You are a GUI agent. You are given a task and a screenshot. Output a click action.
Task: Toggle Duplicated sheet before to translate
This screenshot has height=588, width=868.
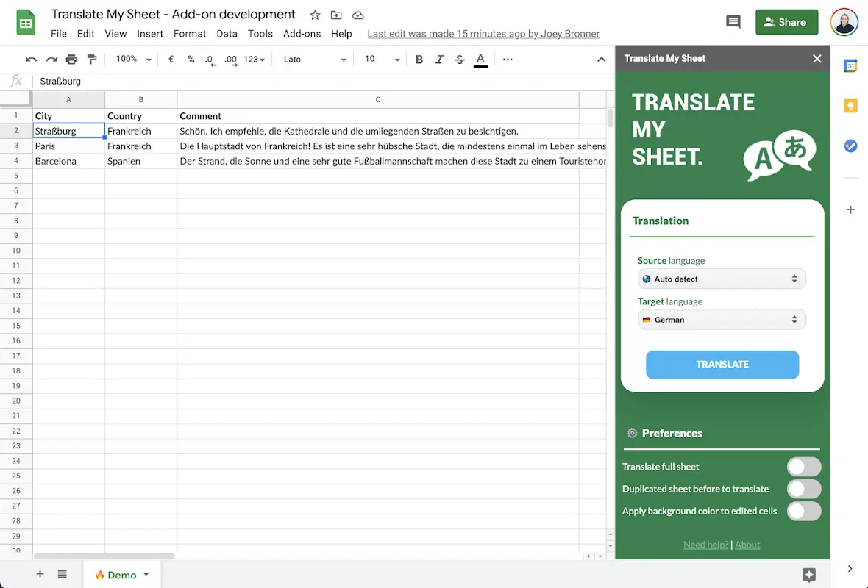(804, 489)
